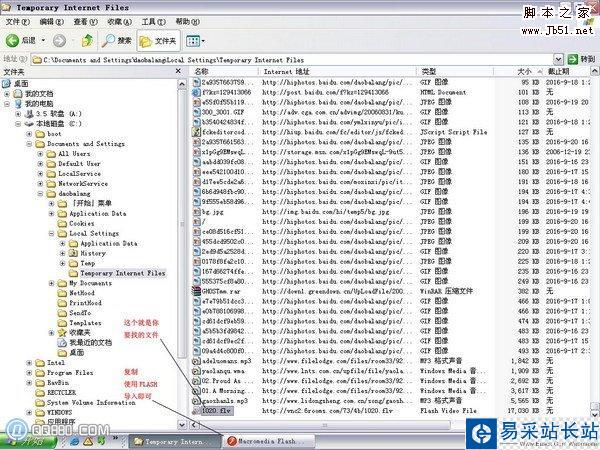The height and width of the screenshot is (450, 600).
Task: Expand the boot folder node
Action: tap(29, 134)
